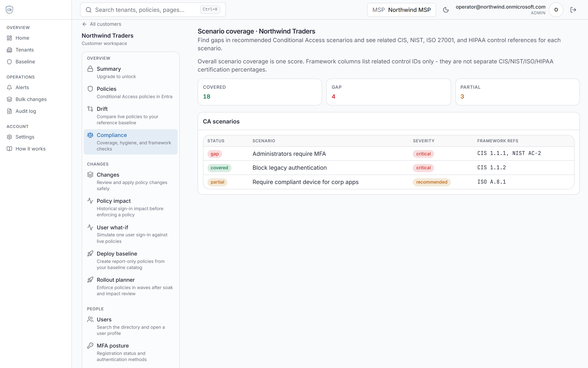
Task: Open Policies workspace section
Action: point(130,92)
